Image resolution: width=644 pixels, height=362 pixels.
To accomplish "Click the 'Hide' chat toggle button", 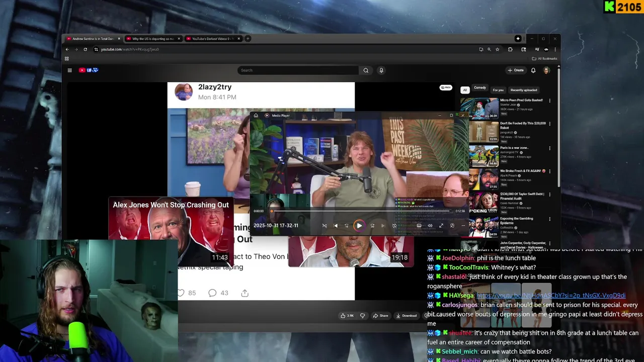I will 446,87.
